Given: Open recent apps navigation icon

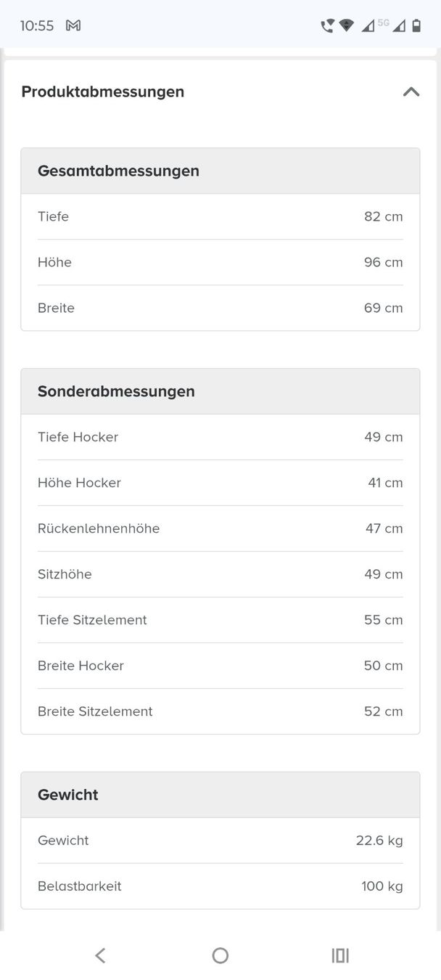Looking at the screenshot, I should [340, 955].
